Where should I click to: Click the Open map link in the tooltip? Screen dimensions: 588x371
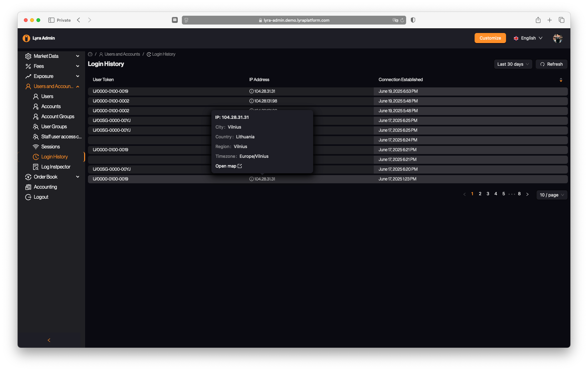click(228, 166)
